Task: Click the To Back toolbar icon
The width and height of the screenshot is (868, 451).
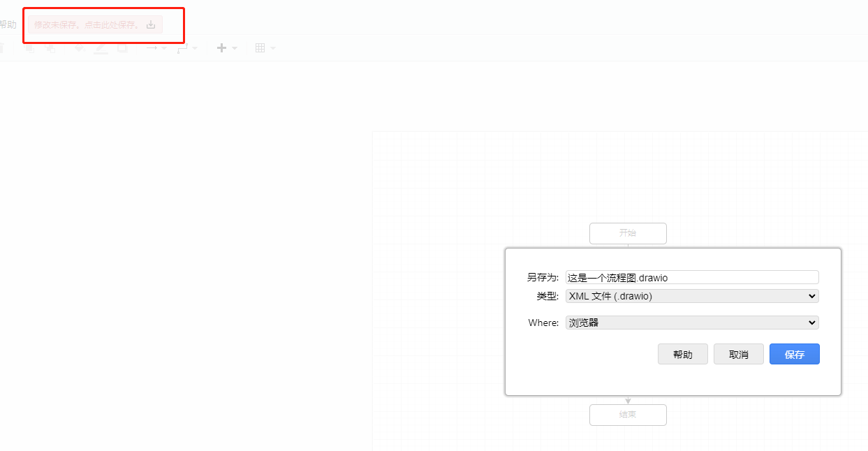Action: 51,48
